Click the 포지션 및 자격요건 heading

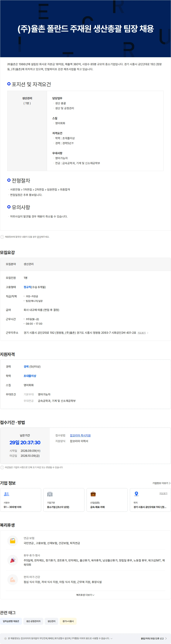[31, 84]
